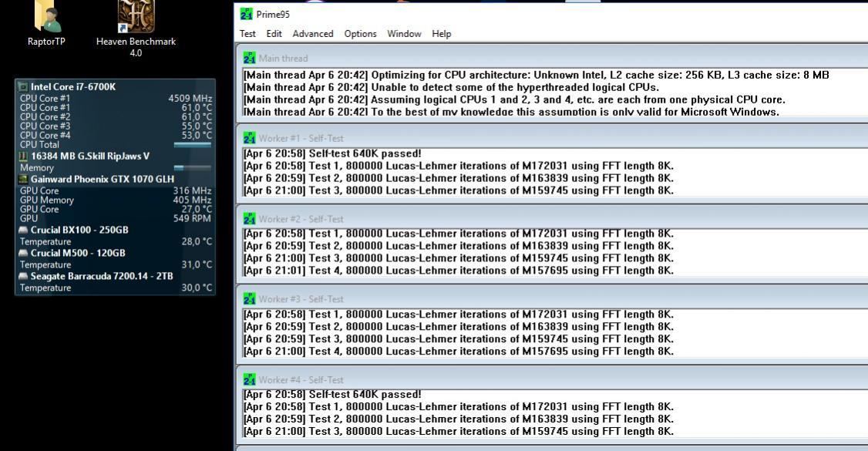Launch Heaven Benchmark 4.0 desktop shortcut
Image resolution: width=868 pixels, height=451 pixels.
click(x=136, y=17)
